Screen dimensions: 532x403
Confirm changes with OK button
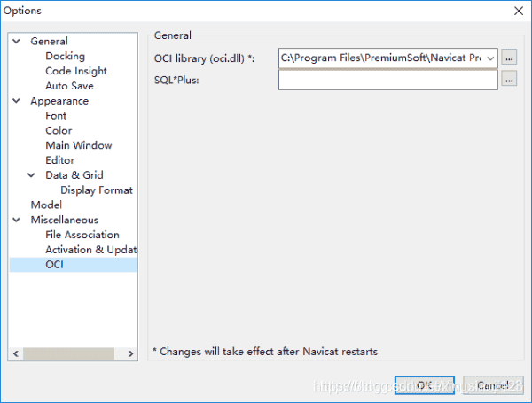coord(425,385)
